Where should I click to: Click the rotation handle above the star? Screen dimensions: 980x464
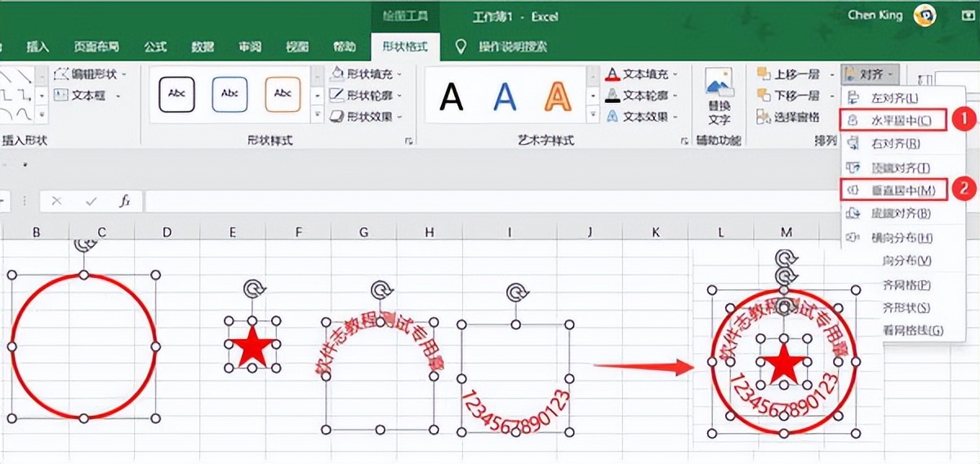(x=252, y=288)
